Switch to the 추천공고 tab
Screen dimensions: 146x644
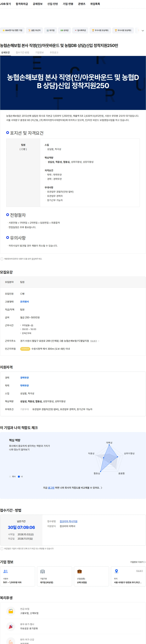(x=54, y=52)
